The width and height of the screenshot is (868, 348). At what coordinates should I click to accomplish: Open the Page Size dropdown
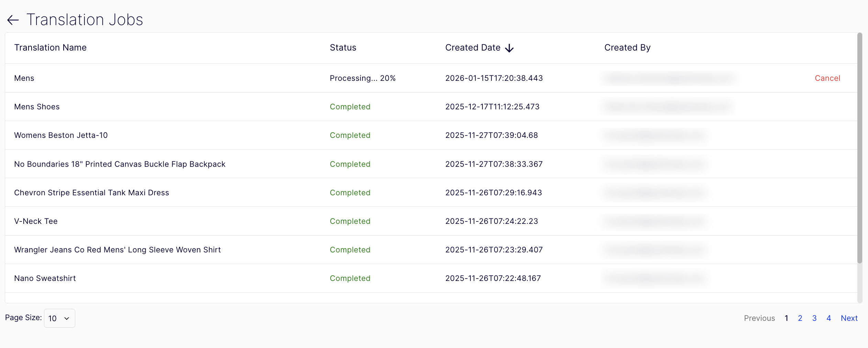(59, 318)
